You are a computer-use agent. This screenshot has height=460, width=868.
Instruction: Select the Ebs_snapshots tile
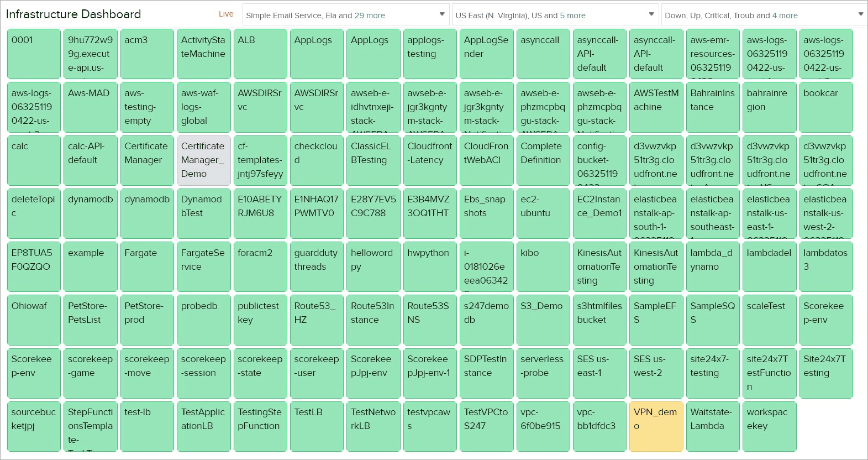click(486, 213)
